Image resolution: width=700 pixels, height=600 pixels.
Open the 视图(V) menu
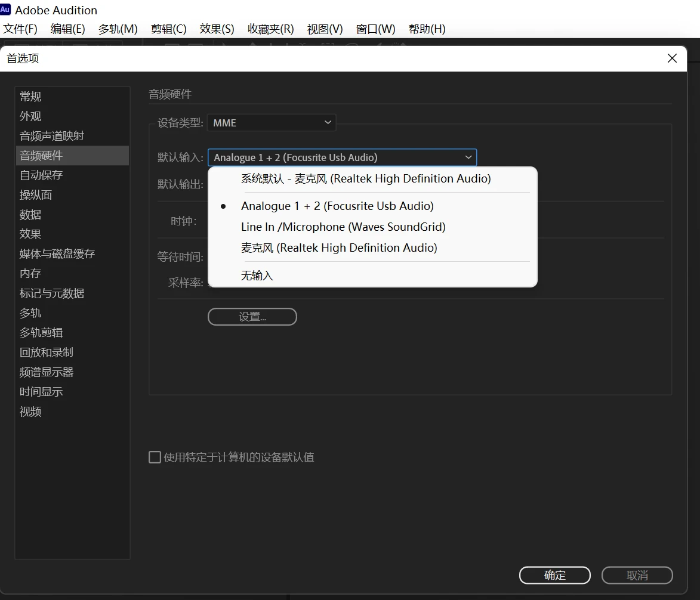click(x=325, y=29)
